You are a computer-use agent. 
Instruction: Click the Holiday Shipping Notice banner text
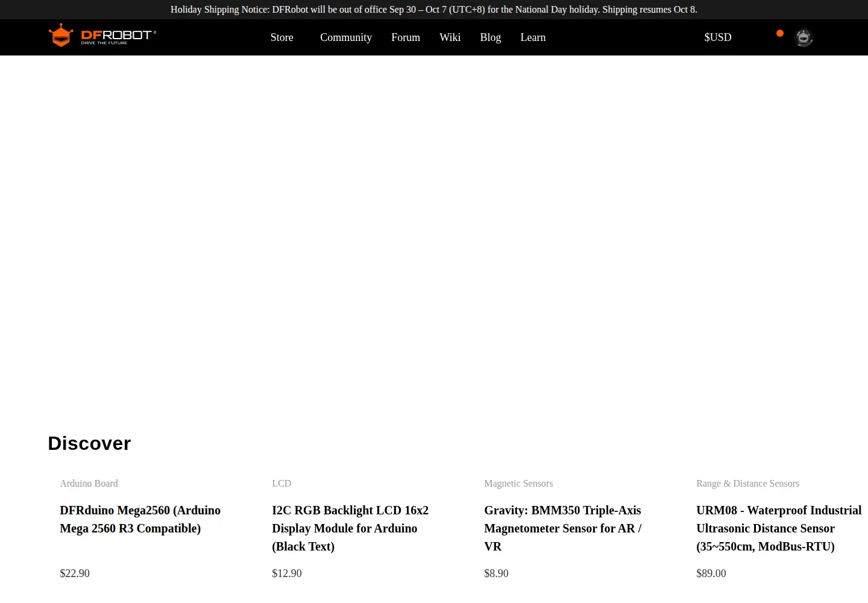[434, 10]
